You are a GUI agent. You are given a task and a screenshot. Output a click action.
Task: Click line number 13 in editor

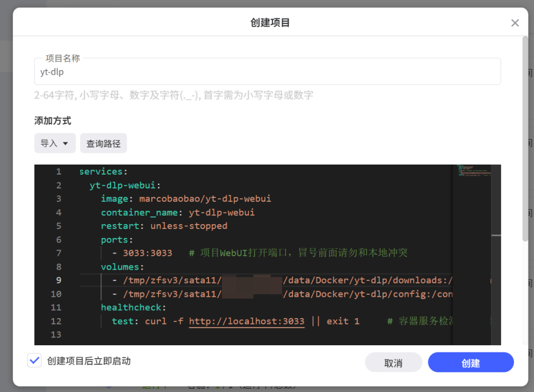point(56,335)
